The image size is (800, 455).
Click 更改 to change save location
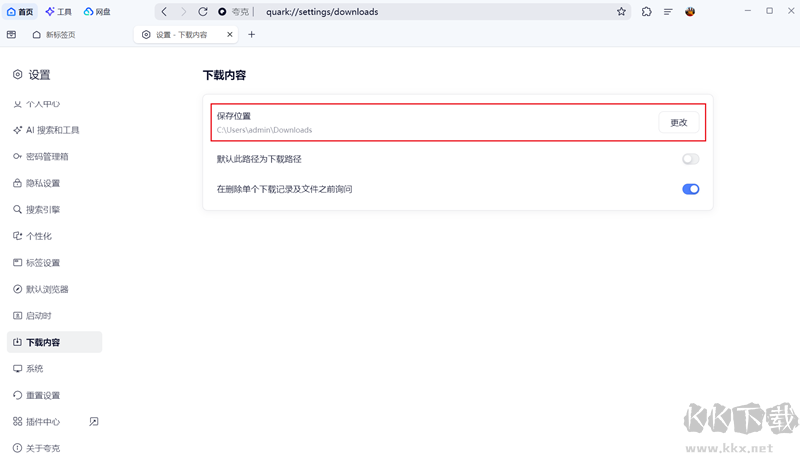(x=678, y=122)
